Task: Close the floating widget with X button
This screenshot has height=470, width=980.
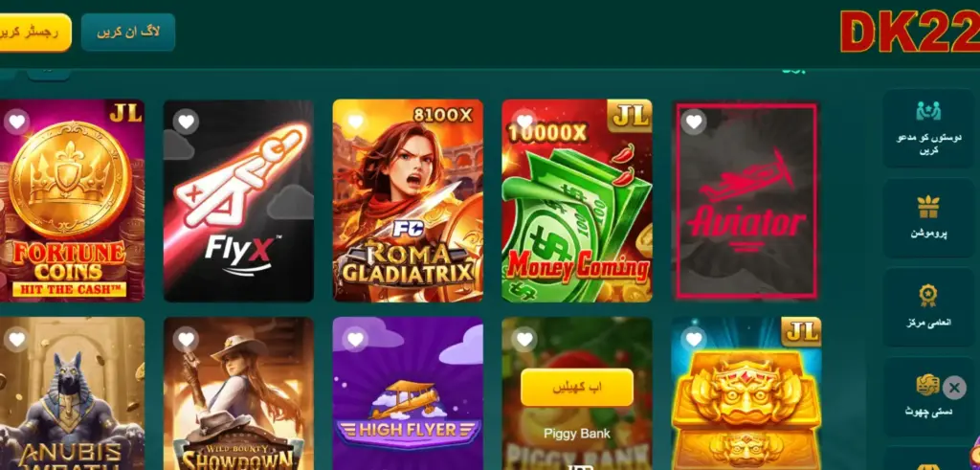Action: tap(954, 388)
